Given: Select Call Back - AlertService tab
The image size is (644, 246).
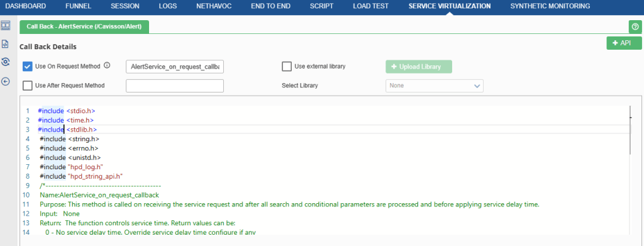Looking at the screenshot, I should tap(84, 26).
